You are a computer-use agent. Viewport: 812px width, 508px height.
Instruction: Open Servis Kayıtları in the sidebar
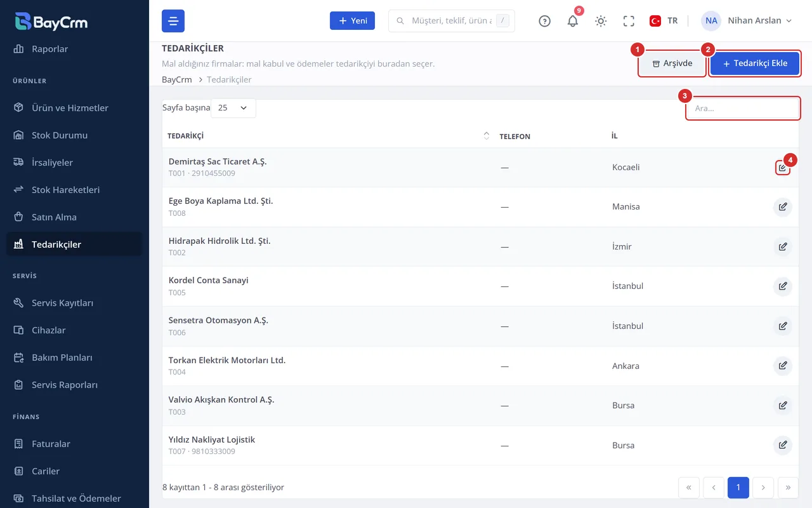(x=74, y=303)
